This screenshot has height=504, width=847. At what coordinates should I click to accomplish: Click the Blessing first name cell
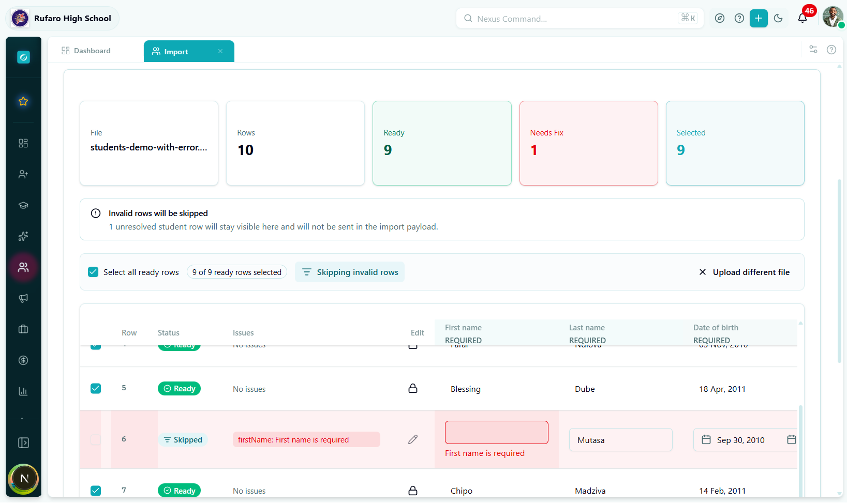tap(466, 389)
